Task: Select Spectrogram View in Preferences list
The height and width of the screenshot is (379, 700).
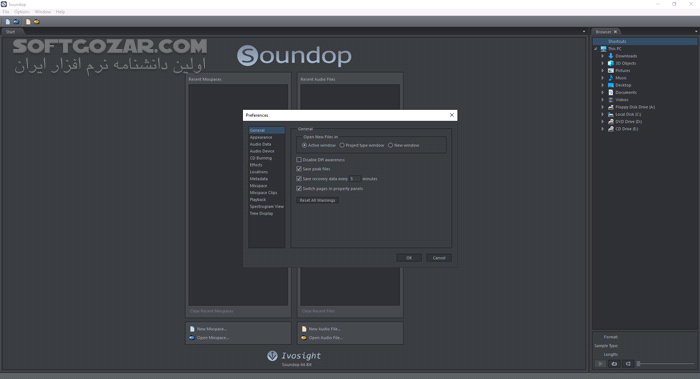Action: click(x=267, y=207)
